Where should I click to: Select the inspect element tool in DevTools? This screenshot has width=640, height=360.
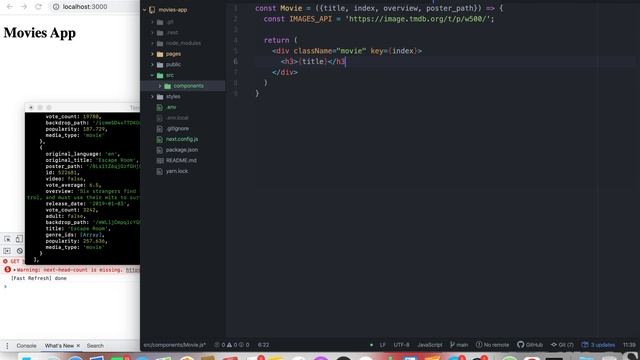7,239
